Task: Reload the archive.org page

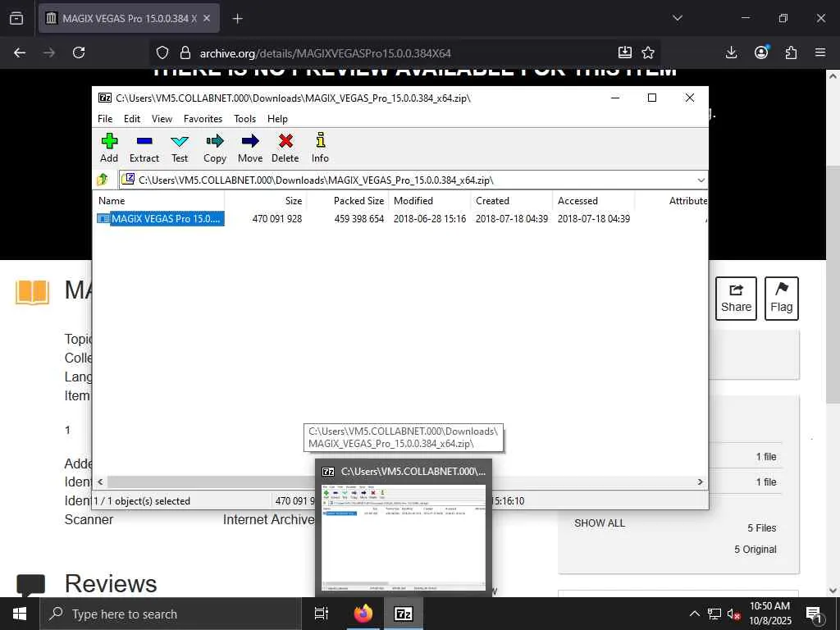Action: click(x=79, y=52)
